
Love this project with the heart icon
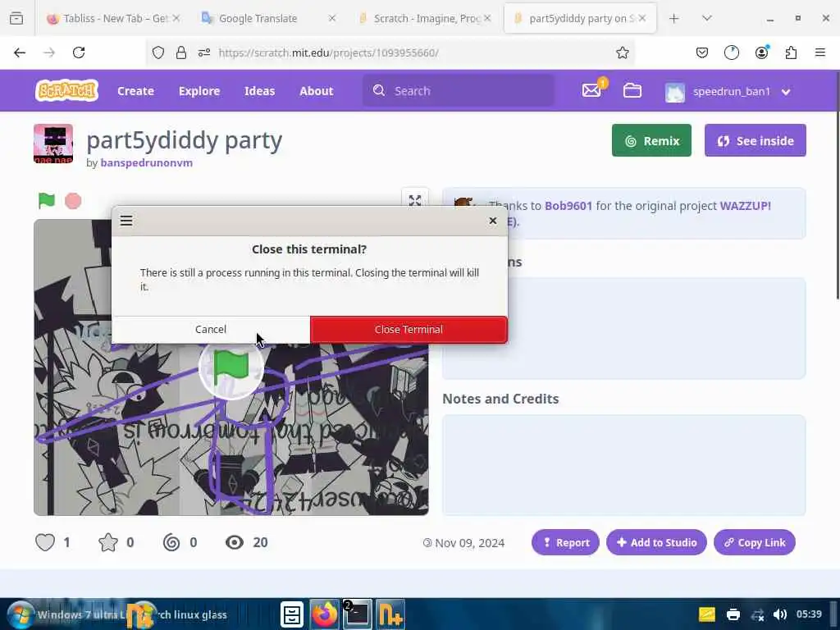click(45, 542)
